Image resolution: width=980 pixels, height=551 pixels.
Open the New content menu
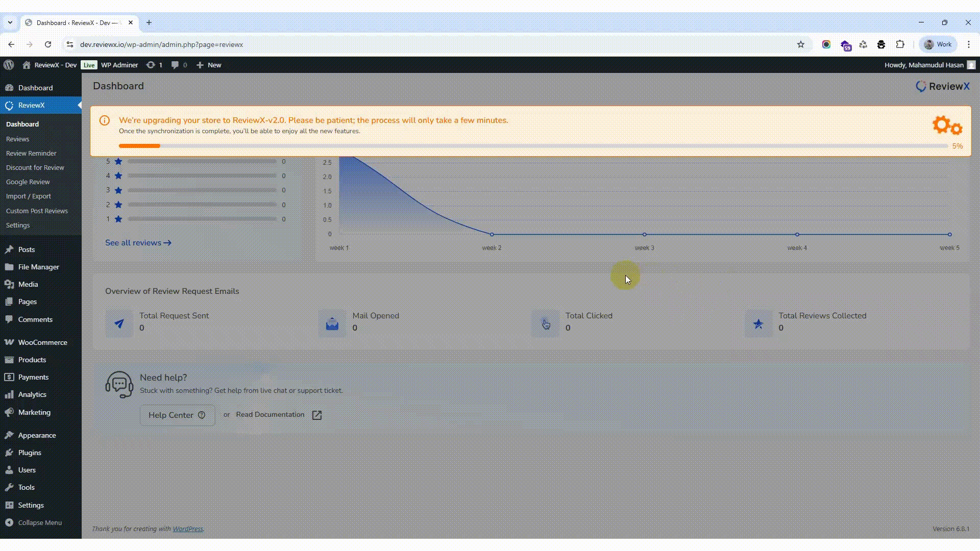209,65
